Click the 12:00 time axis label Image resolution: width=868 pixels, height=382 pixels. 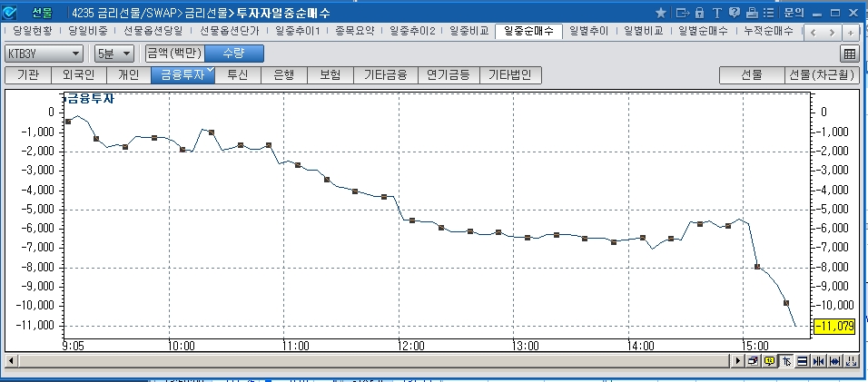point(410,347)
